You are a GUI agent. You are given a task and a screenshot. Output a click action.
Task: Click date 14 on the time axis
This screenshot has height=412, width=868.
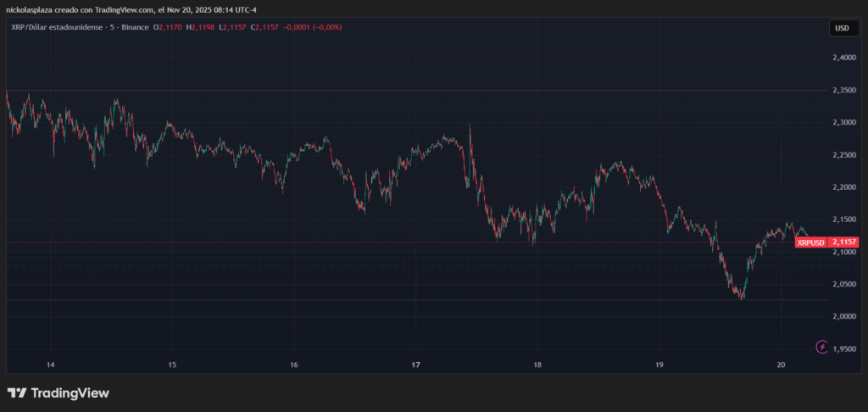click(51, 365)
